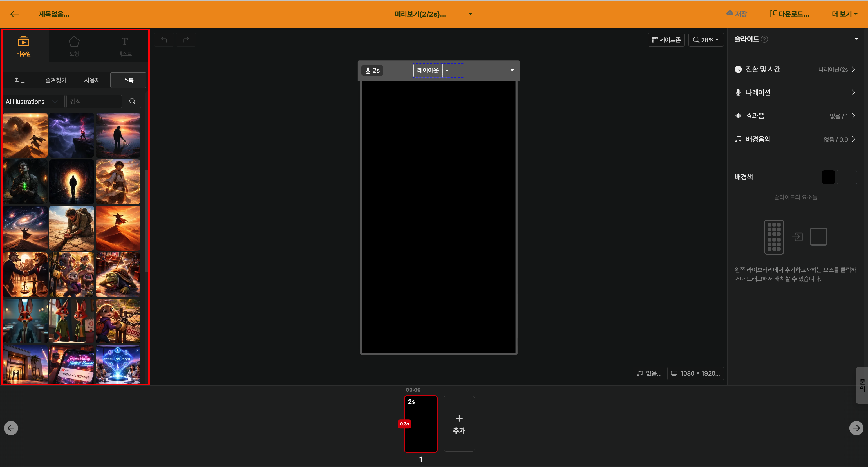868x467 pixels.
Task: Open the 비주얼 visual library tab
Action: (x=24, y=46)
